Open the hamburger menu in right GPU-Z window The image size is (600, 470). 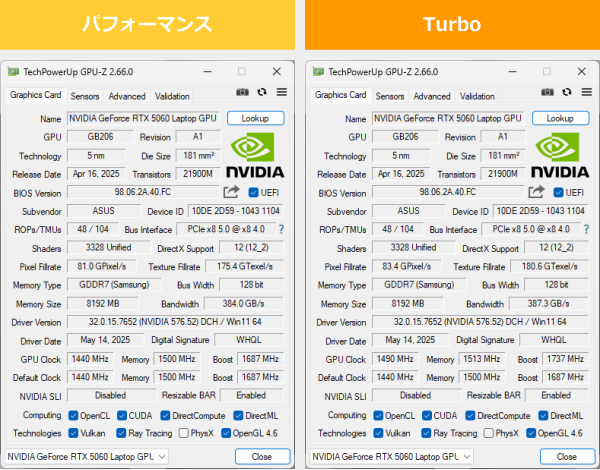click(x=586, y=92)
